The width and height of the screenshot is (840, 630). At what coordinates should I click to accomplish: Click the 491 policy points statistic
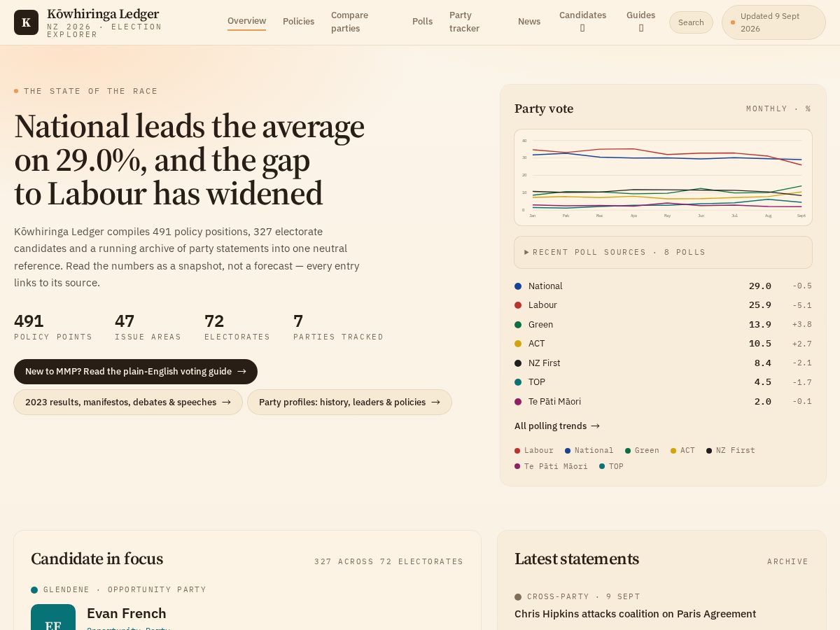(53, 327)
